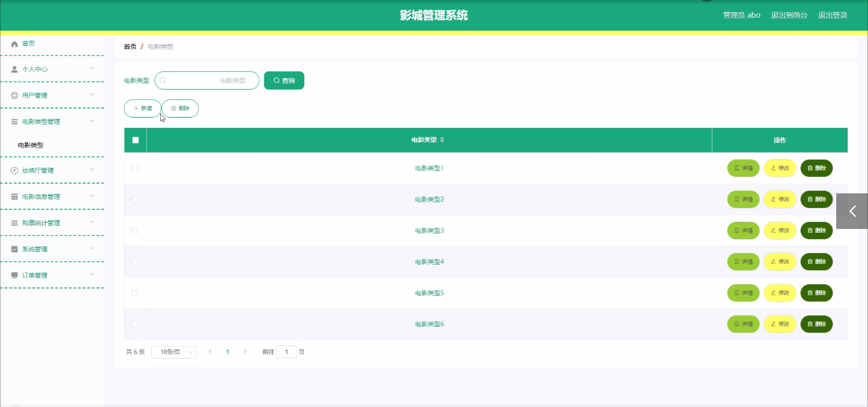
Task: Select the checkbox for 电影类型4 row
Action: point(135,262)
